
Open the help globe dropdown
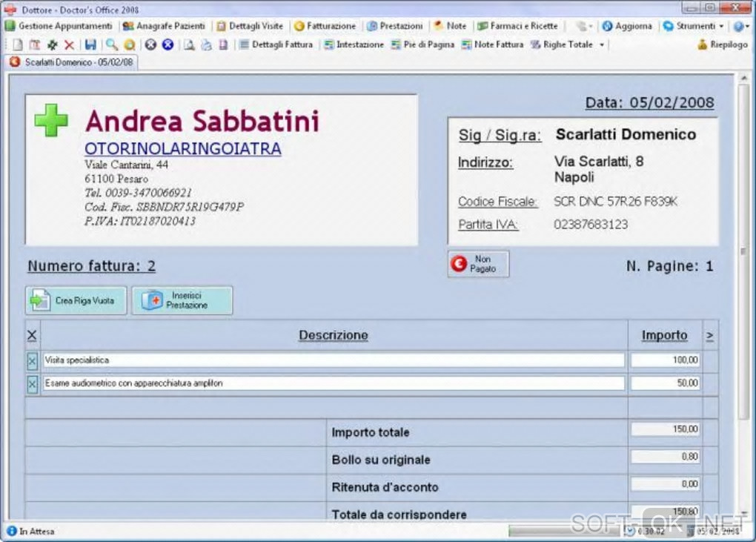[741, 26]
